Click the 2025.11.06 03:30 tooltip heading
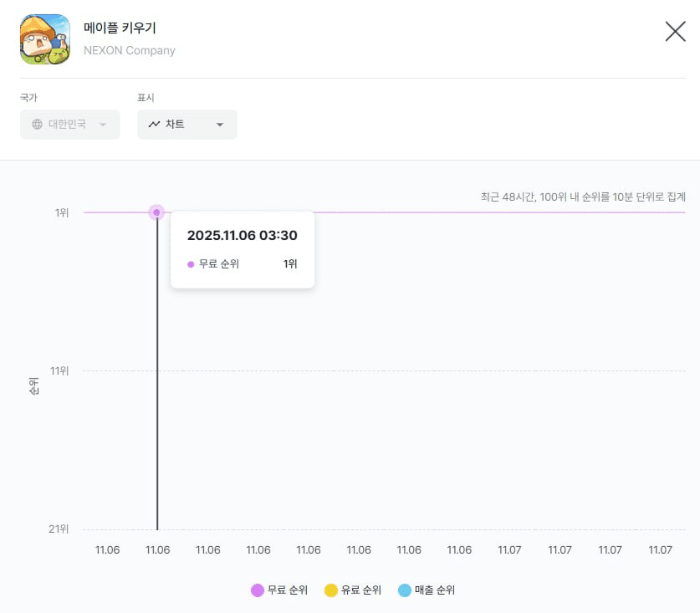The image size is (700, 613). click(x=242, y=236)
